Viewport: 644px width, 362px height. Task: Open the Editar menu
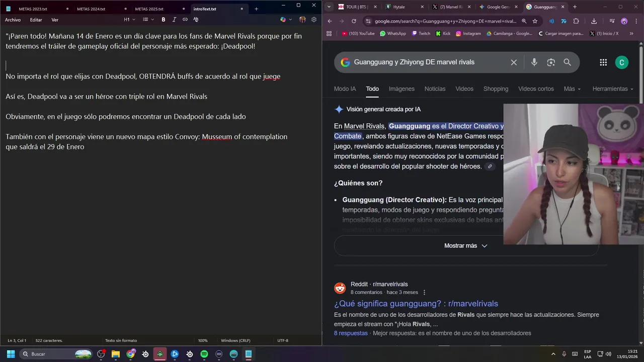(36, 20)
